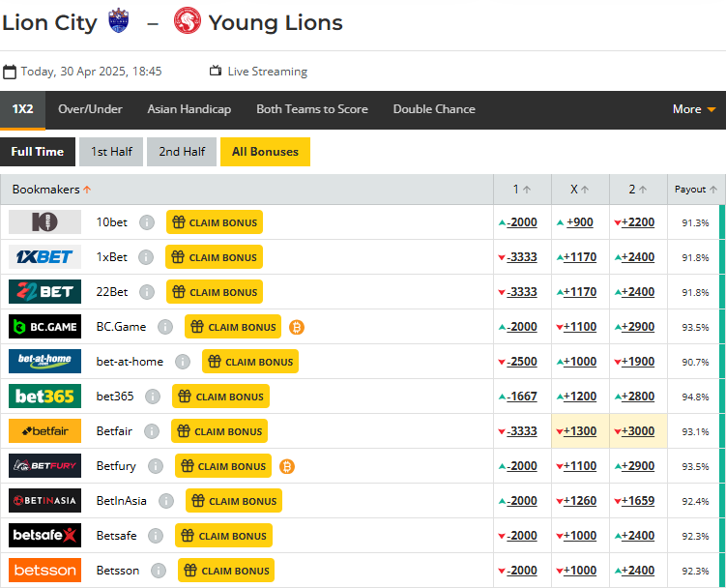Click bet-at-home home odds -2500
This screenshot has height=588, width=726.
point(522,362)
